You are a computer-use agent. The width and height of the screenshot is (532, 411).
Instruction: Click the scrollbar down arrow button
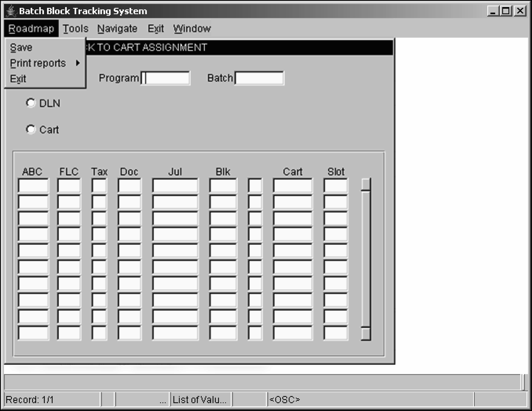click(x=366, y=334)
